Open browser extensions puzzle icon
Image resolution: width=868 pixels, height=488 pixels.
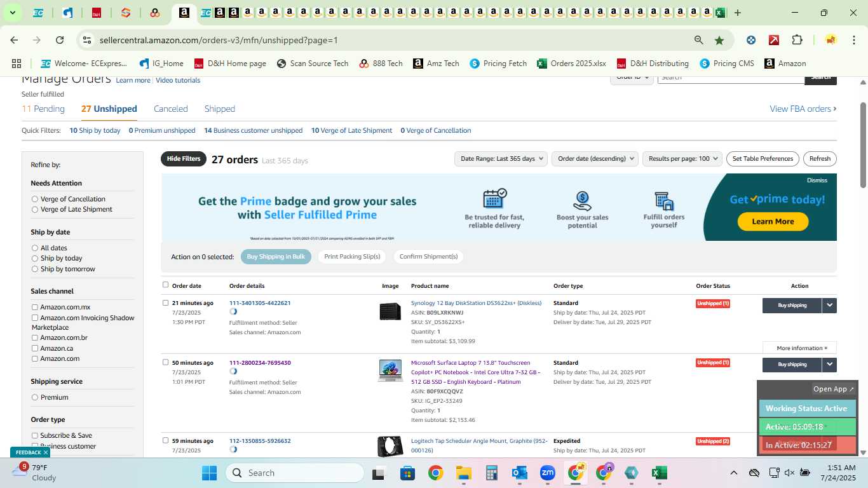click(x=797, y=40)
